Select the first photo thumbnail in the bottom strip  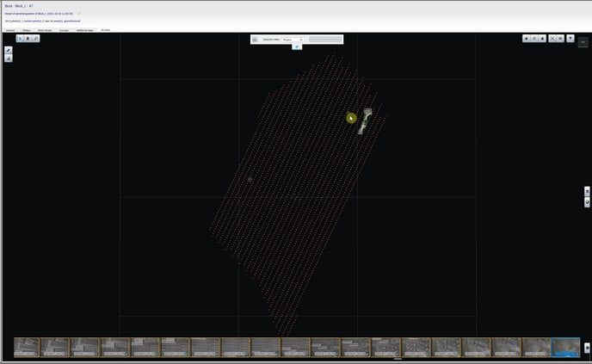click(28, 347)
